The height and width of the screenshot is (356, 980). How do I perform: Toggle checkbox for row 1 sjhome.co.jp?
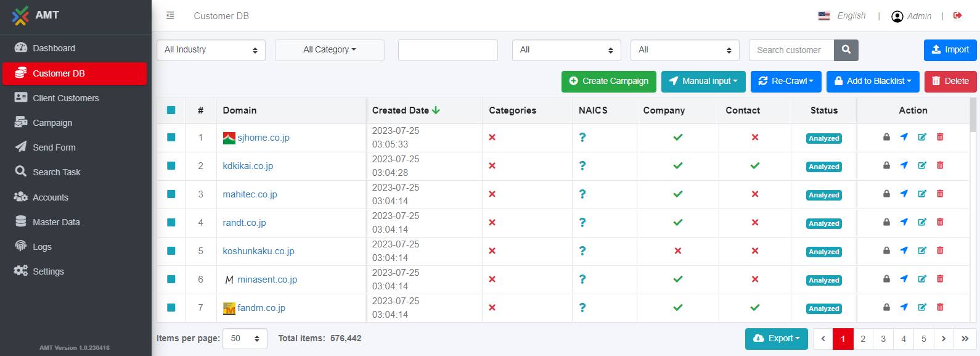pos(171,138)
